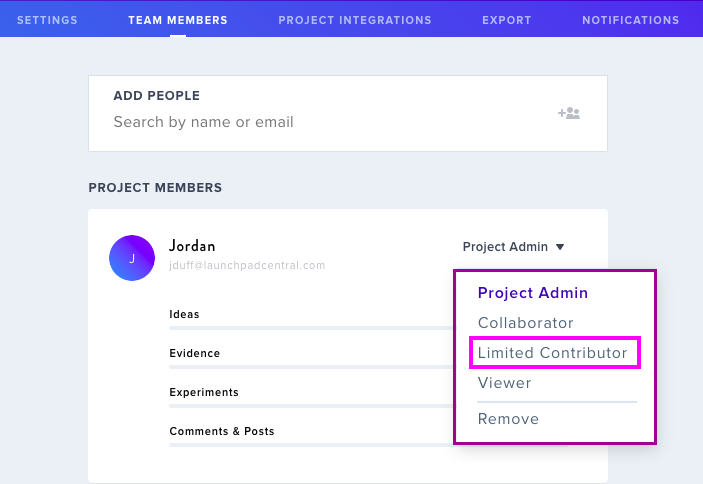Click the add people group icon
This screenshot has width=703, height=484.
[569, 113]
